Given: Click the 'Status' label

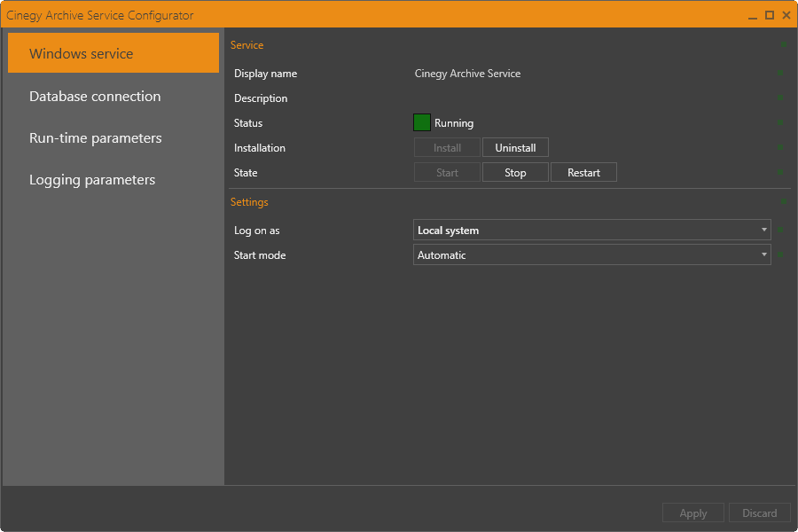Looking at the screenshot, I should click(248, 122).
